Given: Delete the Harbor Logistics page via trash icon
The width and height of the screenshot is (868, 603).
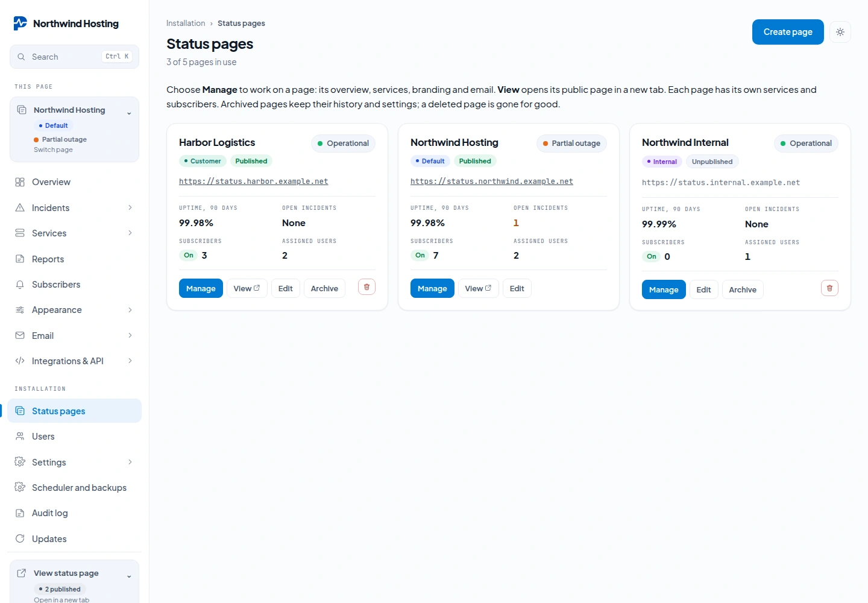Looking at the screenshot, I should (366, 287).
